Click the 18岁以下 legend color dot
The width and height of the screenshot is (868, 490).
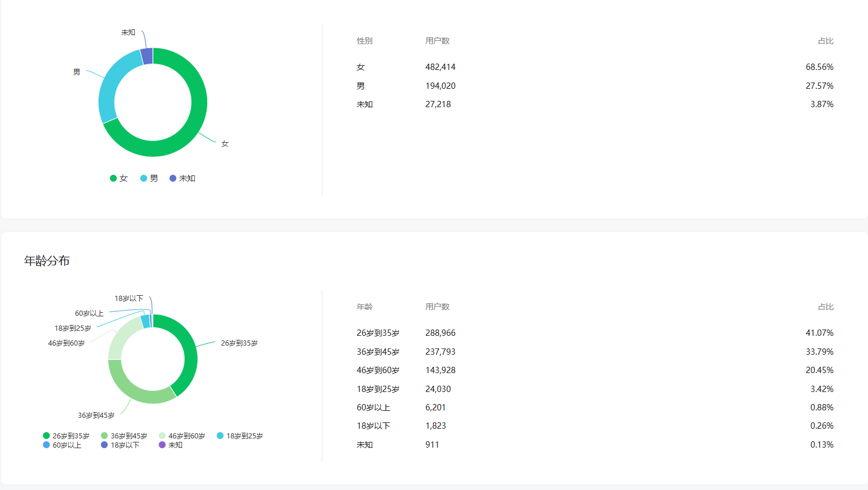(x=104, y=445)
